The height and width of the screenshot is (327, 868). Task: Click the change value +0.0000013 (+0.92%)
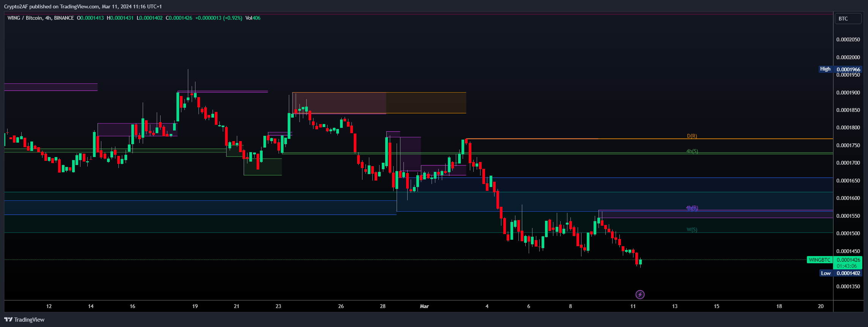[x=219, y=18]
